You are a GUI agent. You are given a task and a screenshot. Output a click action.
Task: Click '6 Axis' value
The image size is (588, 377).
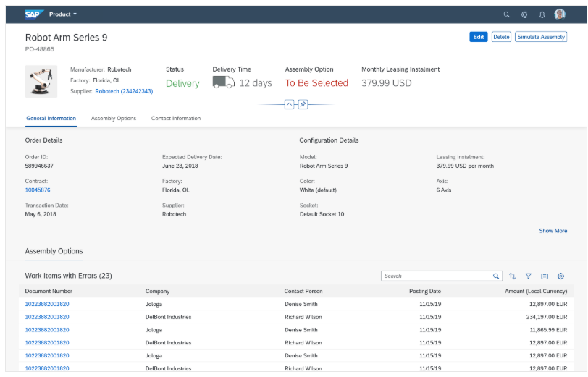coord(444,190)
